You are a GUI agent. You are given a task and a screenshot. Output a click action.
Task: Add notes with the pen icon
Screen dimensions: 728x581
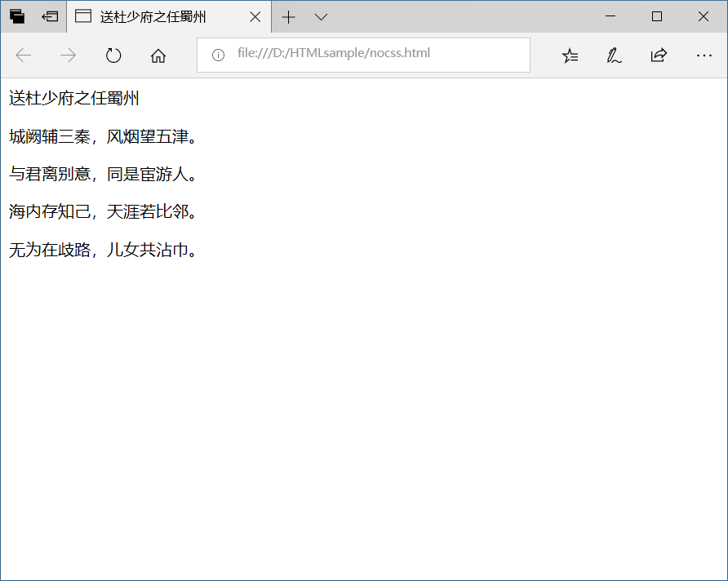614,55
